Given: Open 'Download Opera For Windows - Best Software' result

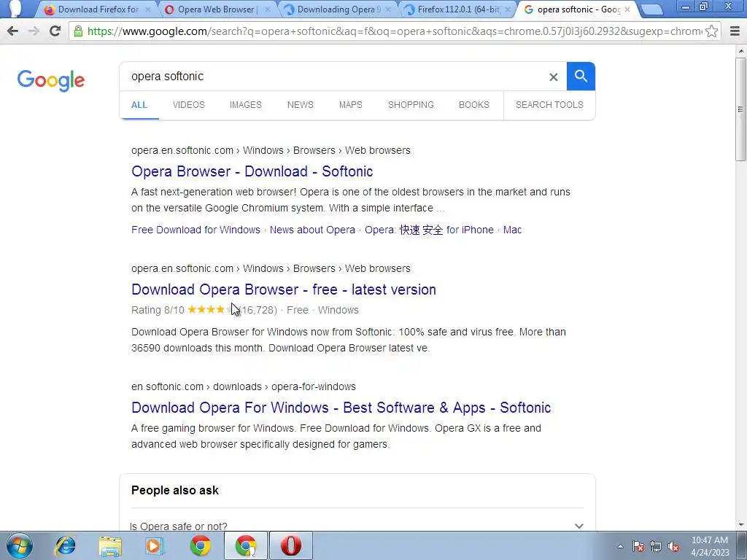Looking at the screenshot, I should [341, 408].
